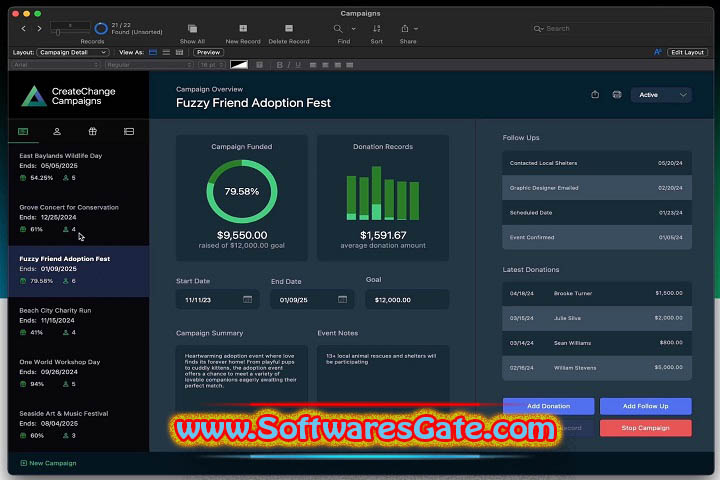Click the Goal amount field
The height and width of the screenshot is (480, 720).
pyautogui.click(x=407, y=299)
